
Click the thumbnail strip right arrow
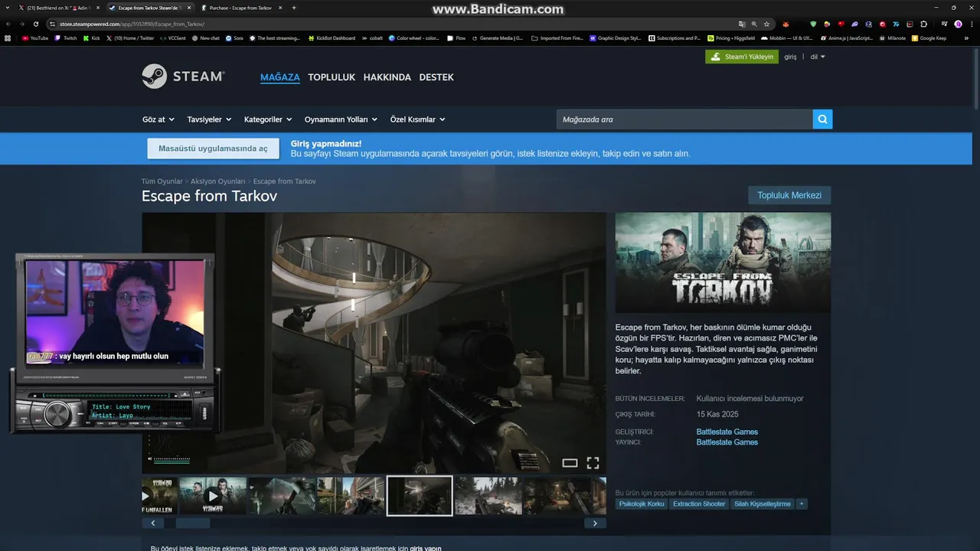pyautogui.click(x=595, y=523)
